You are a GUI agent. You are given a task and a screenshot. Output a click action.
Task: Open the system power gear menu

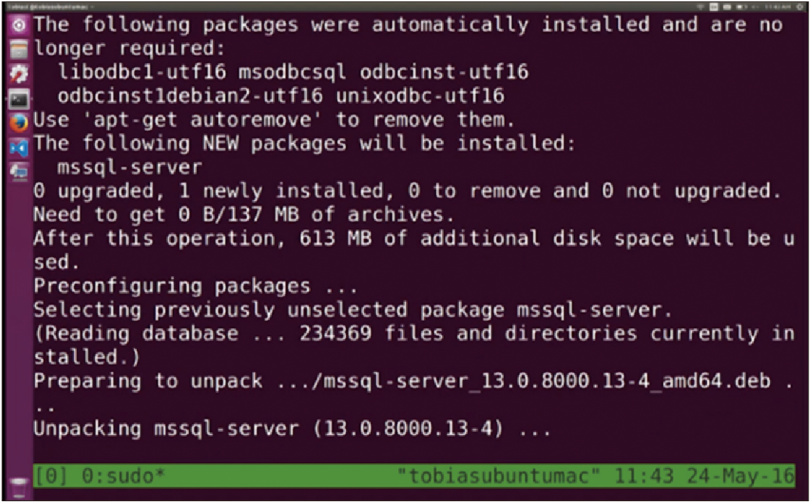coord(799,7)
